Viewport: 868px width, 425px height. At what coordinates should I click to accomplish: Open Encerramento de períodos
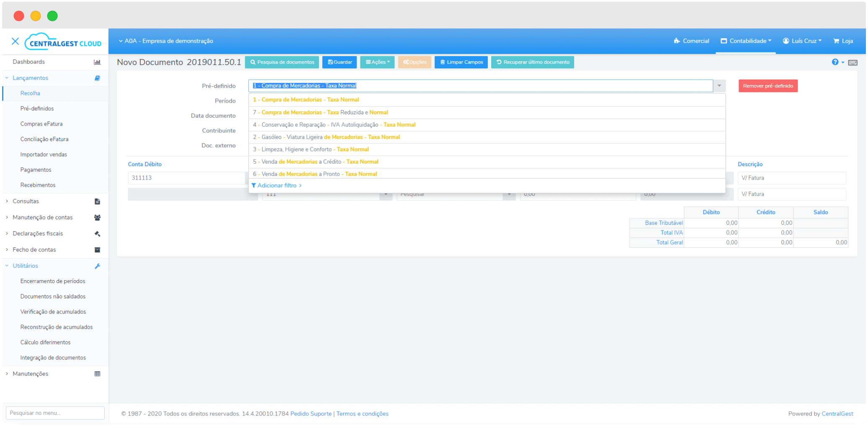tap(53, 281)
